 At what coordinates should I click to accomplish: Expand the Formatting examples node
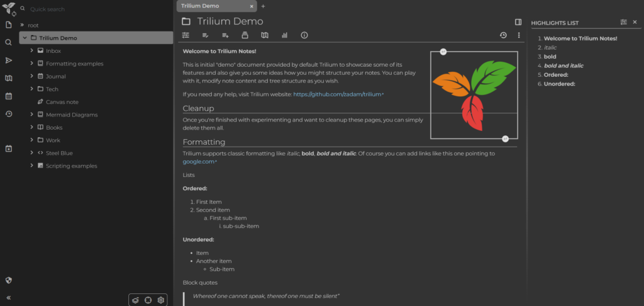click(x=31, y=64)
